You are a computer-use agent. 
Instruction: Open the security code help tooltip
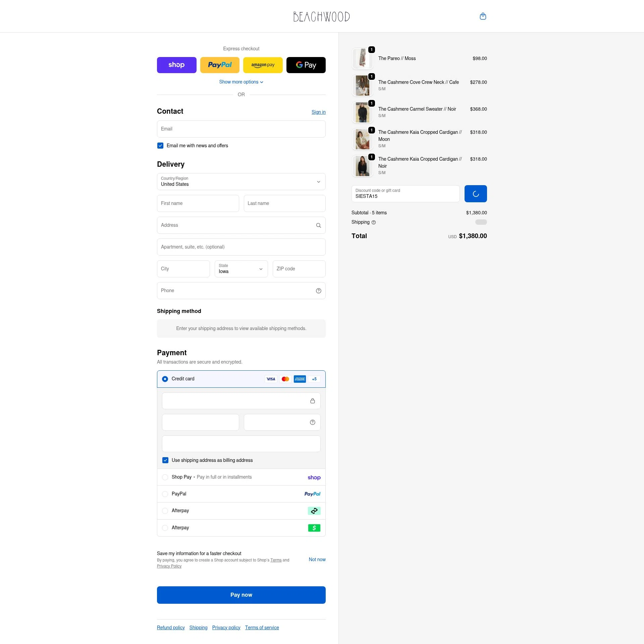pos(312,422)
